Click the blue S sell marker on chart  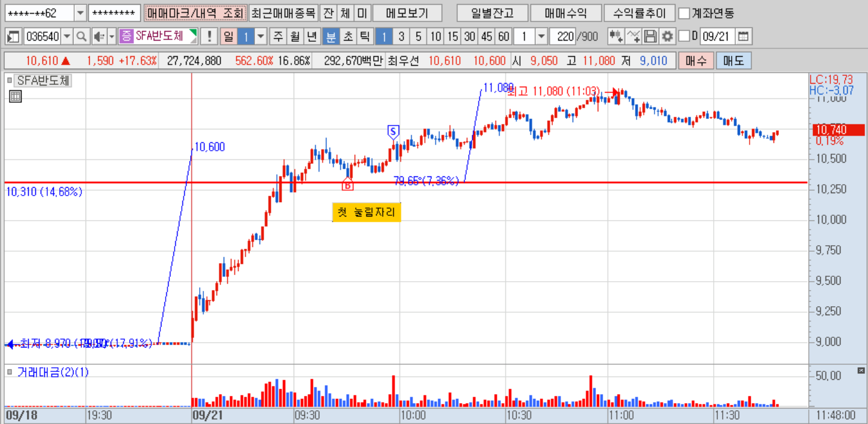(393, 131)
